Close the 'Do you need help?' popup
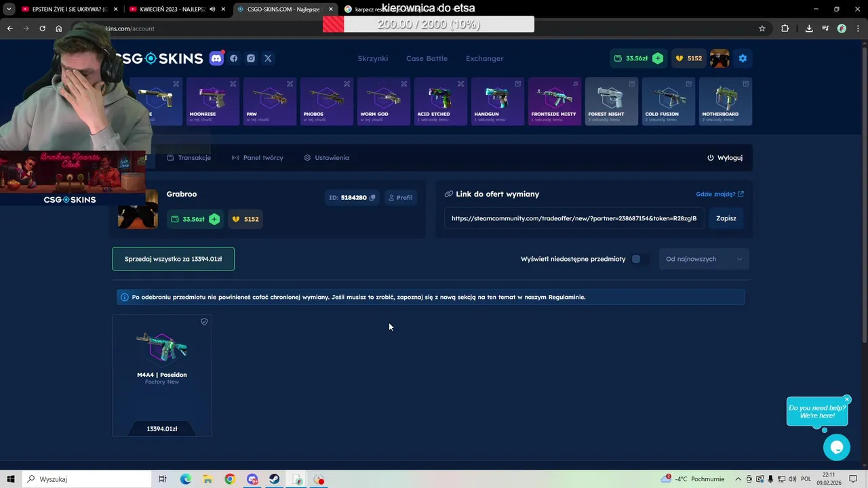 point(847,399)
